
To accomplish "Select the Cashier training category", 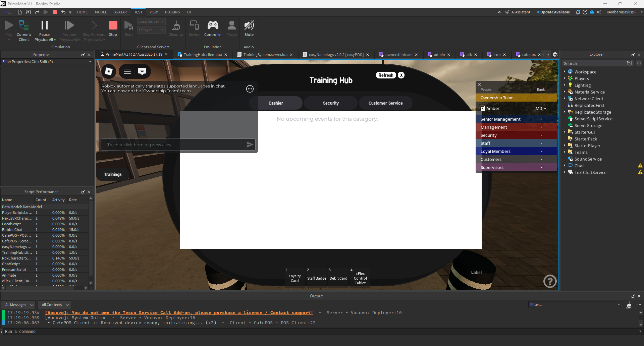I will point(276,103).
